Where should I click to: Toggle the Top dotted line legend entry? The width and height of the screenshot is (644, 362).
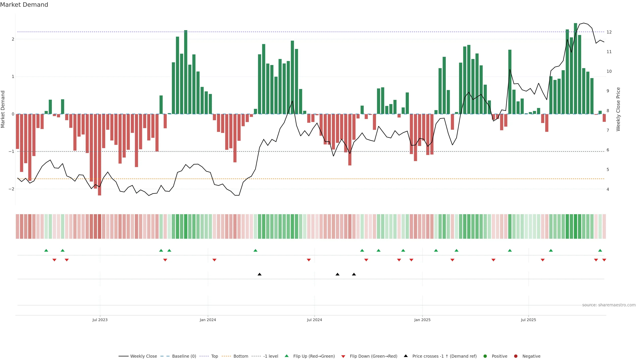214,356
